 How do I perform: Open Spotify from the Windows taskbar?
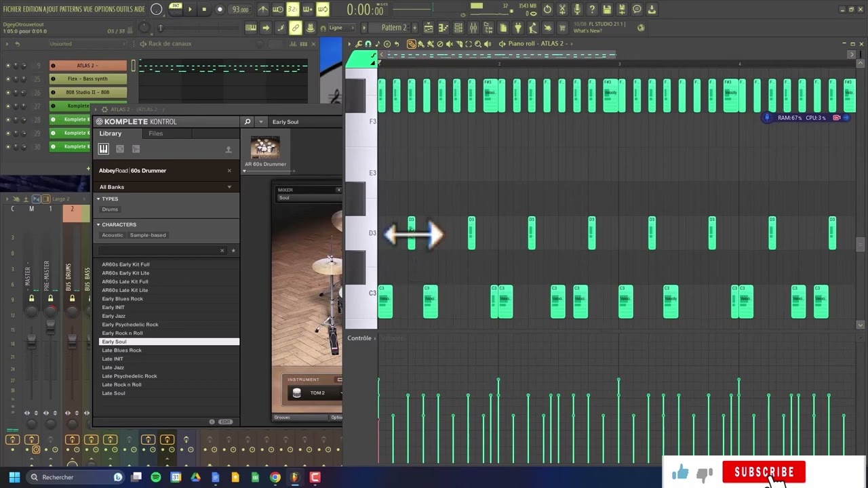(x=156, y=477)
